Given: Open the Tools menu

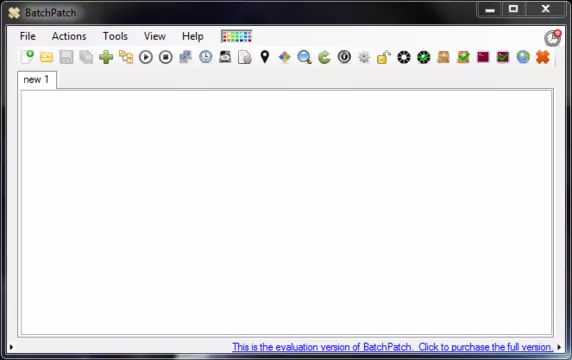Looking at the screenshot, I should 115,36.
